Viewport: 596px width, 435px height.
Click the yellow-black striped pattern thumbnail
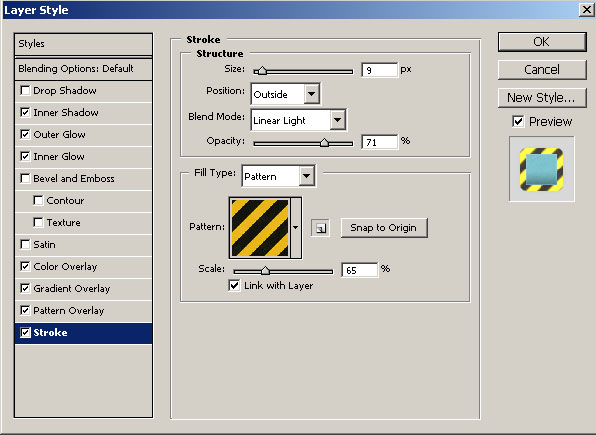tap(260, 228)
